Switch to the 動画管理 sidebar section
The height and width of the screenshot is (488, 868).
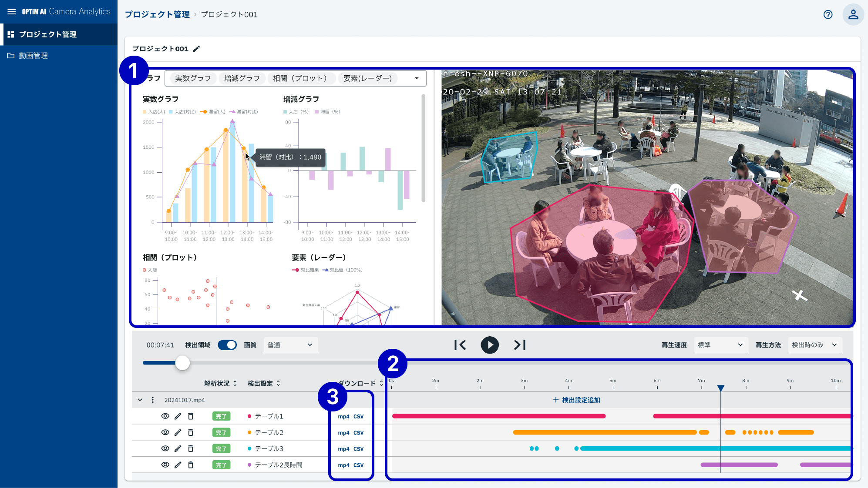tap(33, 55)
